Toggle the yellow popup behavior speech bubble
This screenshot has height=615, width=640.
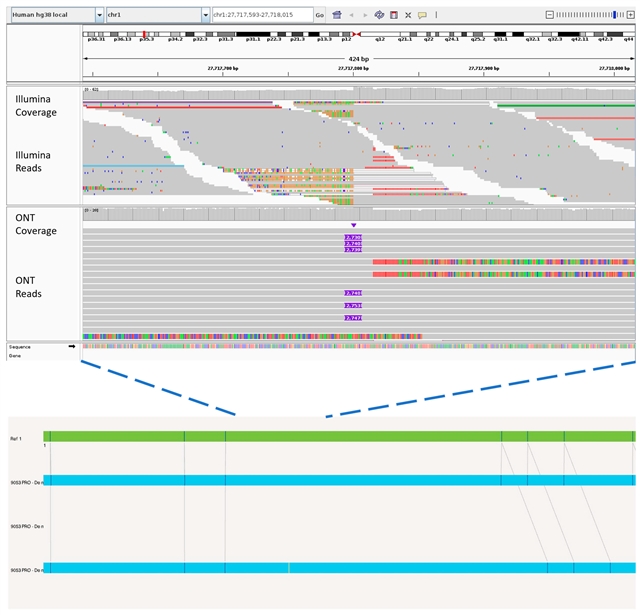(x=422, y=16)
